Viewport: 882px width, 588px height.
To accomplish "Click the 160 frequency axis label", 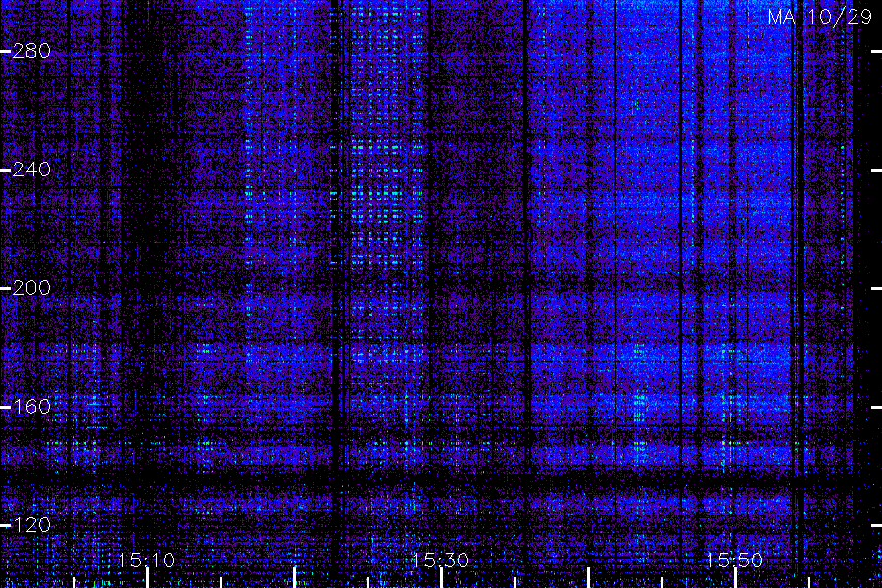I will [31, 407].
